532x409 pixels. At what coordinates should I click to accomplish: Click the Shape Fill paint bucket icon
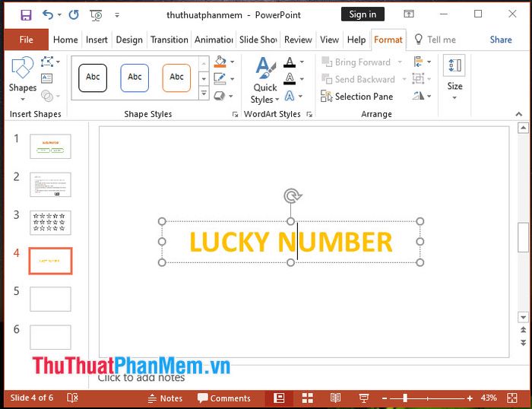220,62
